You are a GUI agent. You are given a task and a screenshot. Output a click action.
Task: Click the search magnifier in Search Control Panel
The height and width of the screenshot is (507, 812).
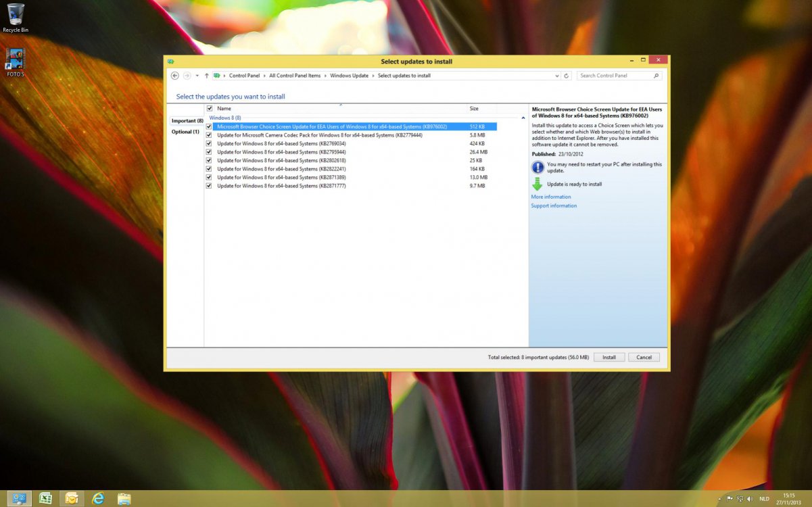coord(655,75)
